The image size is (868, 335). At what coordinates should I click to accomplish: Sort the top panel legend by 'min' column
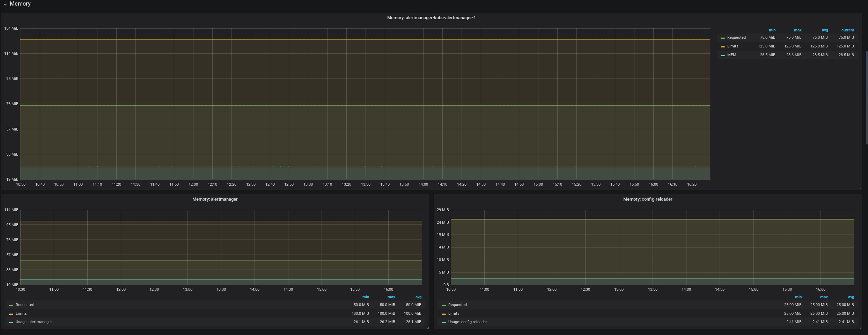tap(772, 30)
